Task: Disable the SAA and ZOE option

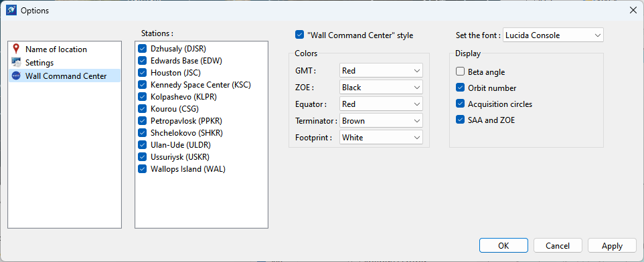Action: (x=460, y=120)
